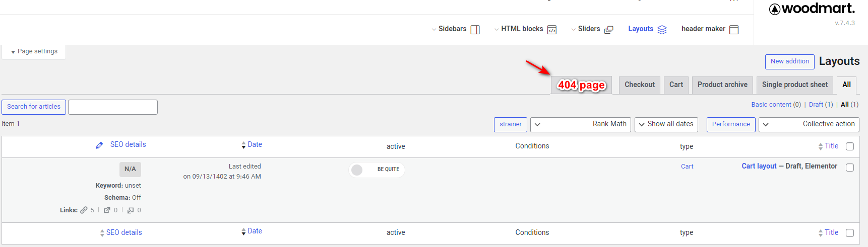Open the Cart layout title link

(x=759, y=166)
